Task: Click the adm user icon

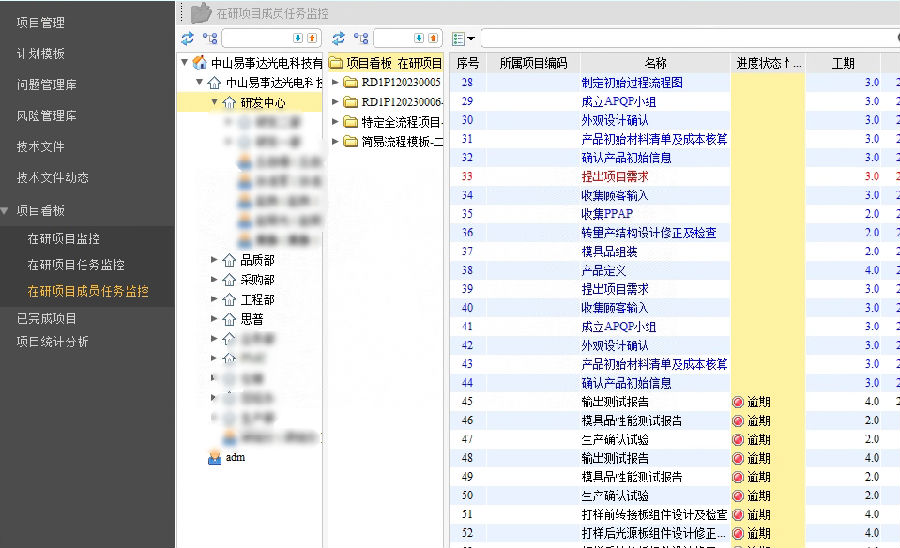Action: click(214, 457)
